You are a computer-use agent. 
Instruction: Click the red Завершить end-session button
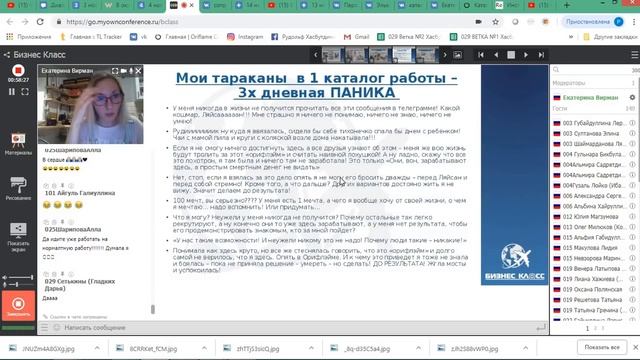click(x=18, y=307)
